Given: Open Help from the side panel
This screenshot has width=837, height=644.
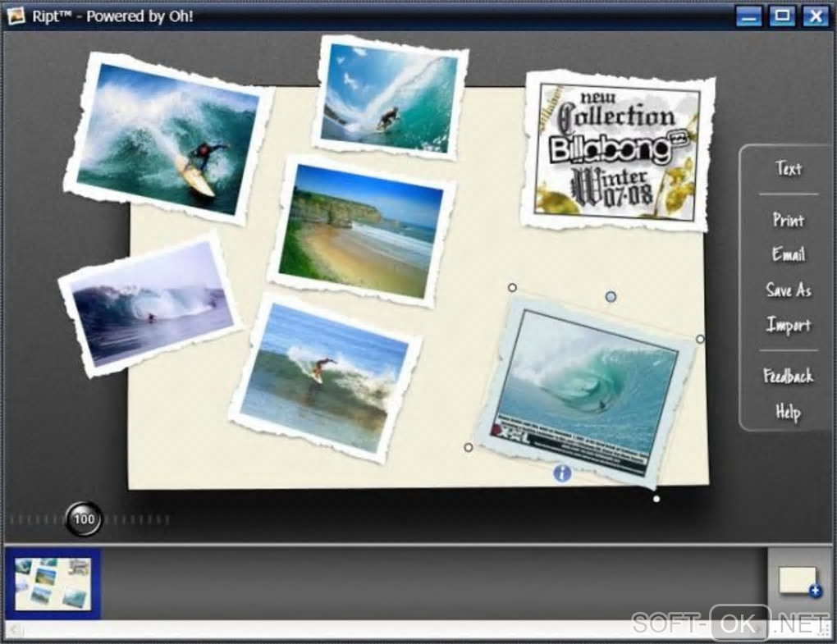Looking at the screenshot, I should [x=789, y=412].
